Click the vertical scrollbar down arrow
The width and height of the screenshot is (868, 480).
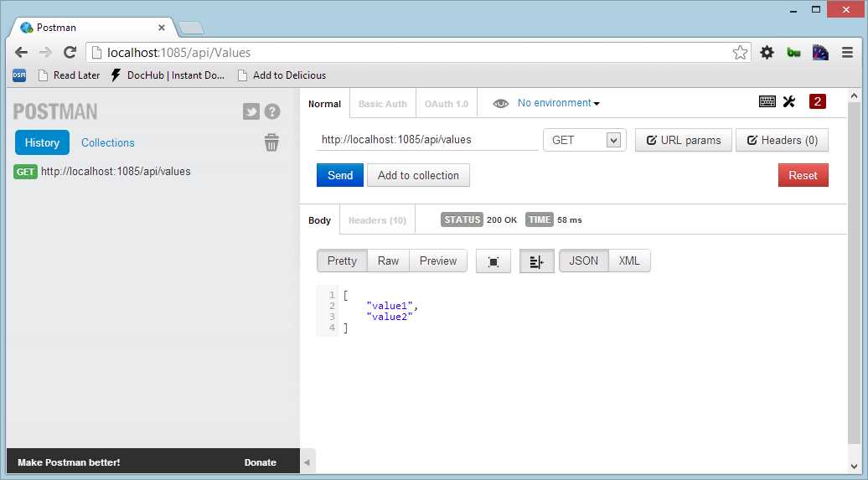(854, 466)
